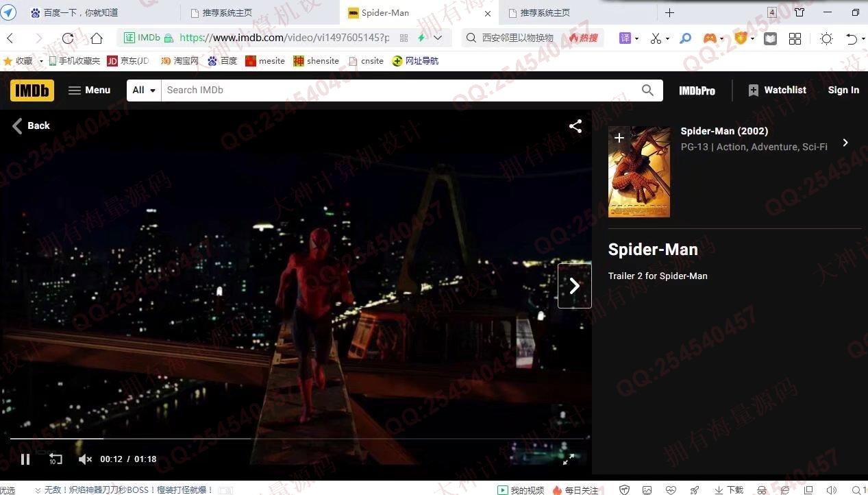The width and height of the screenshot is (868, 495).
Task: Expand the address bar dropdown arrow
Action: (x=438, y=38)
